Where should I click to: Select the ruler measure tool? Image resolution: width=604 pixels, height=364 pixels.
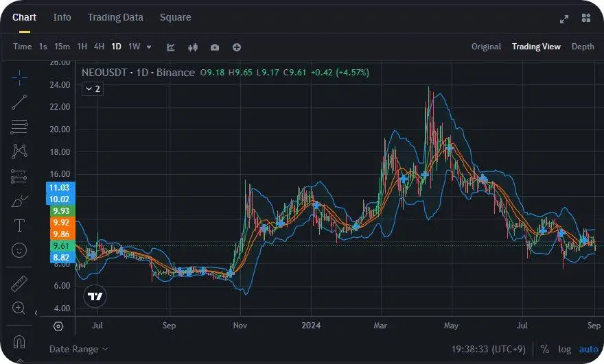pyautogui.click(x=19, y=283)
